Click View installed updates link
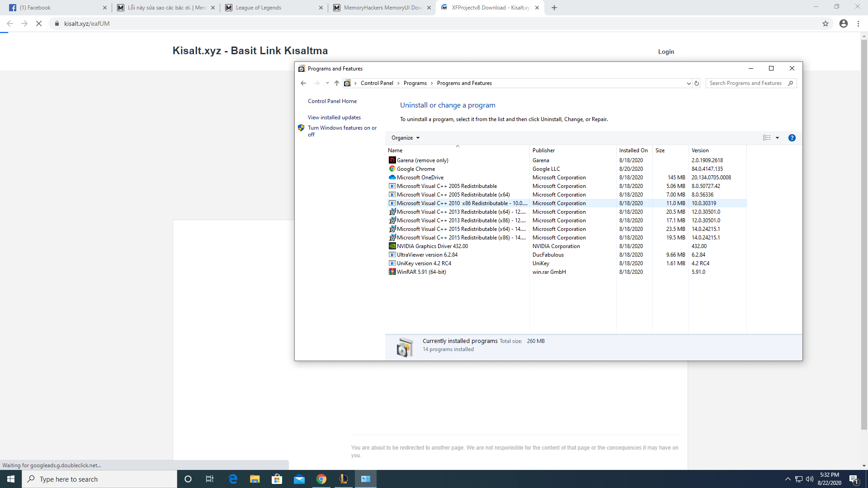The width and height of the screenshot is (868, 488). pos(334,117)
